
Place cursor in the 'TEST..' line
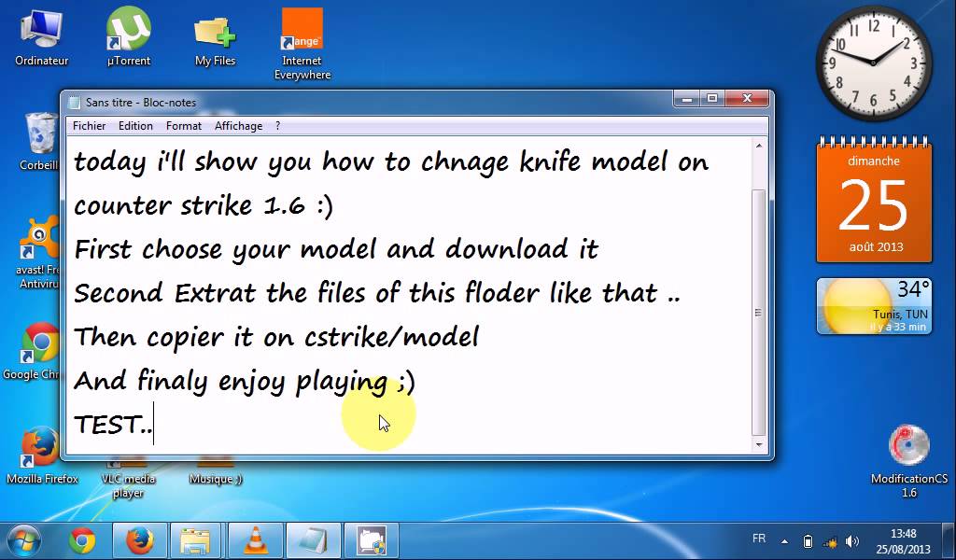[x=113, y=424]
